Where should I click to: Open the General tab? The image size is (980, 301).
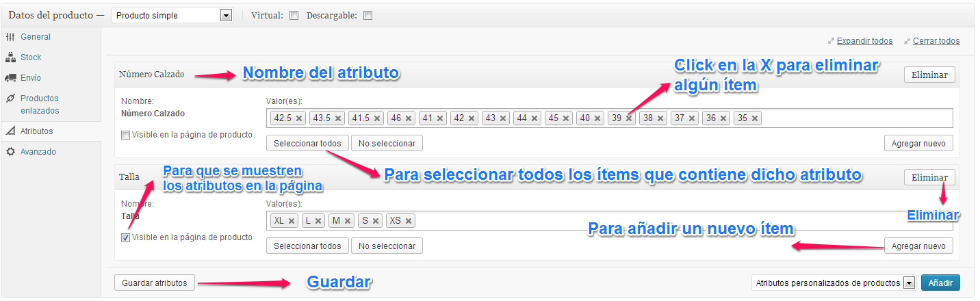(36, 37)
